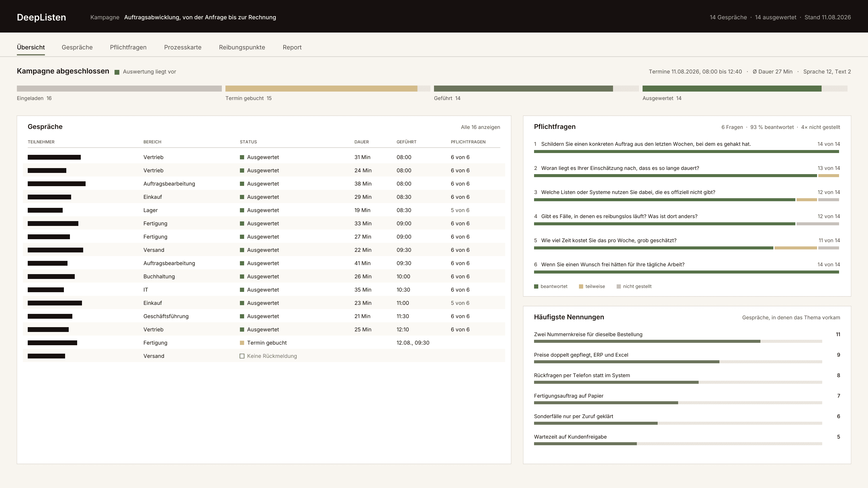Click status icon of the 31 Min Vertrieb row
The image size is (868, 488).
[x=242, y=157]
